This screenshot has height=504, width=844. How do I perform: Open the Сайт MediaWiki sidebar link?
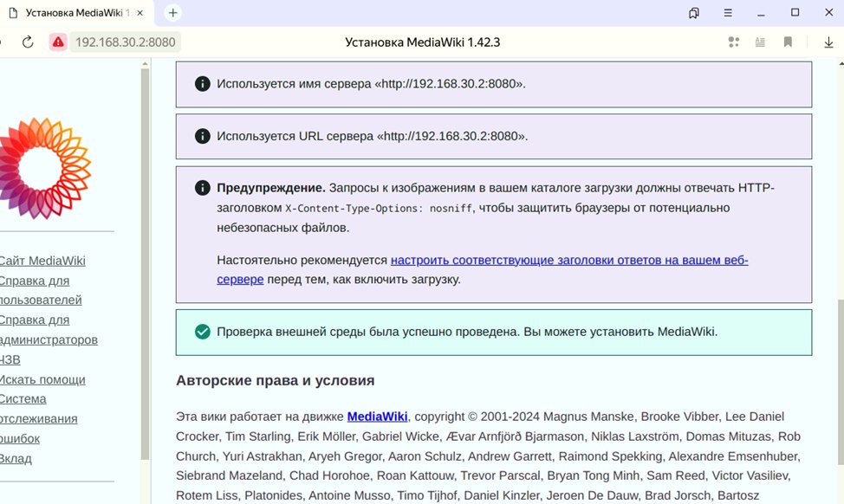(42, 261)
